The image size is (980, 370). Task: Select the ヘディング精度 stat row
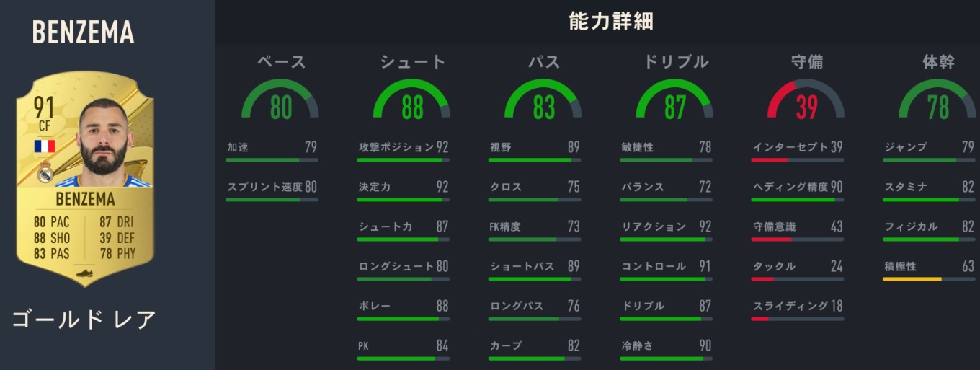[x=797, y=188]
